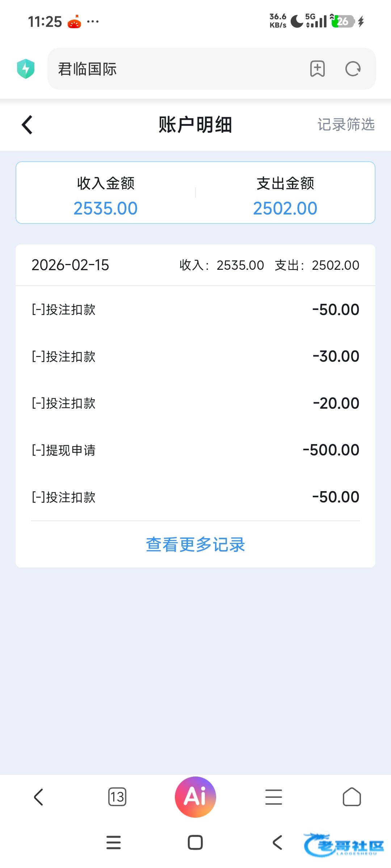Add bookmark using address bar icon

click(318, 69)
